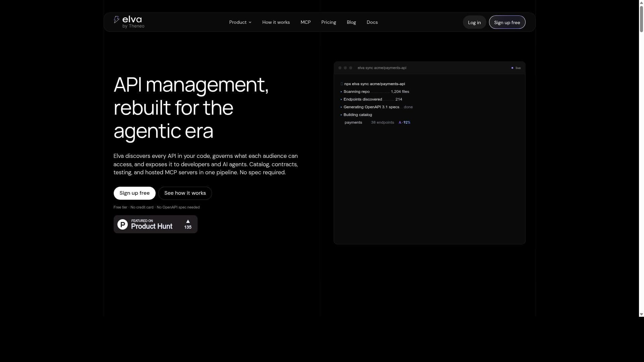Expand the Product dropdown chevron

click(x=250, y=22)
